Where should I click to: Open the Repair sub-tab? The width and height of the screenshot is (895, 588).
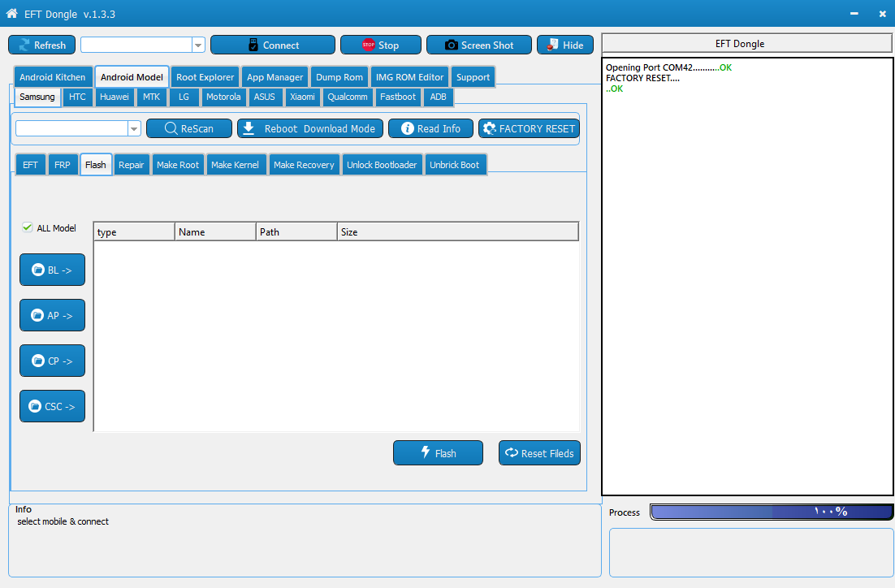coord(132,164)
